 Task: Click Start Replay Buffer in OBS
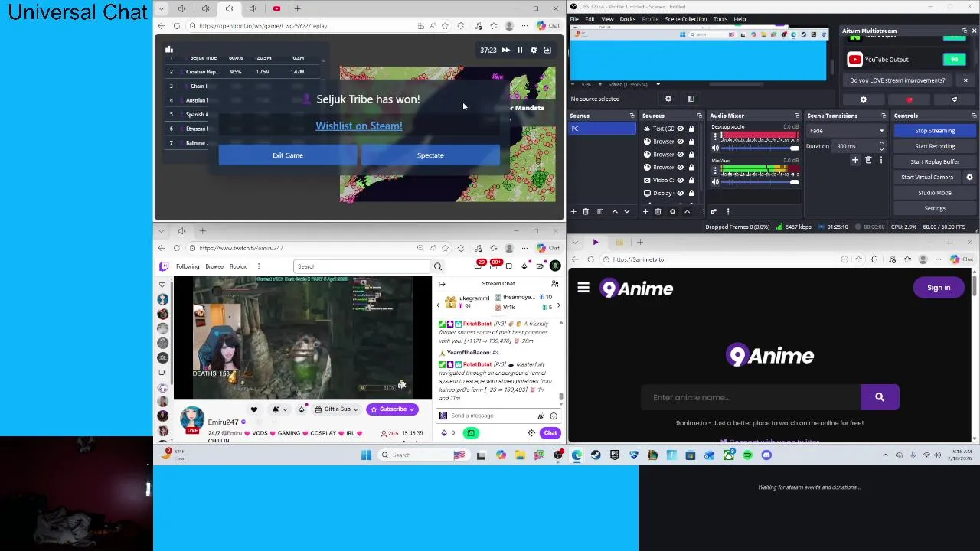[935, 161]
